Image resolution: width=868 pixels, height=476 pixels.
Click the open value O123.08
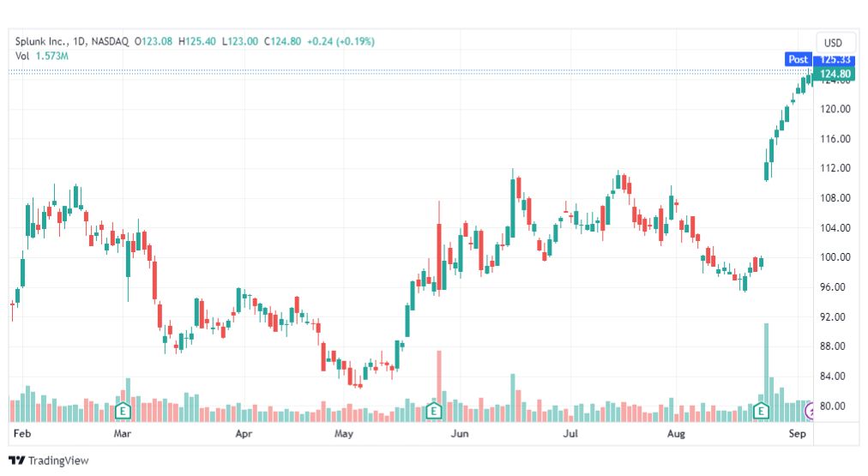[154, 41]
